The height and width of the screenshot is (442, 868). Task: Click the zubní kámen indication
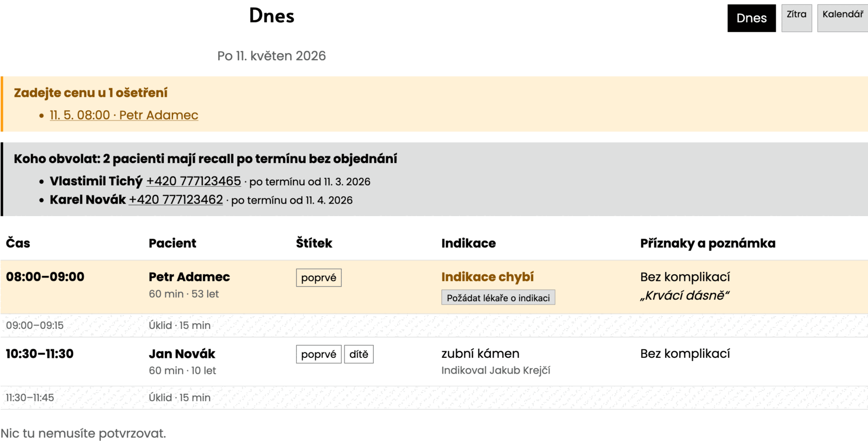(480, 353)
